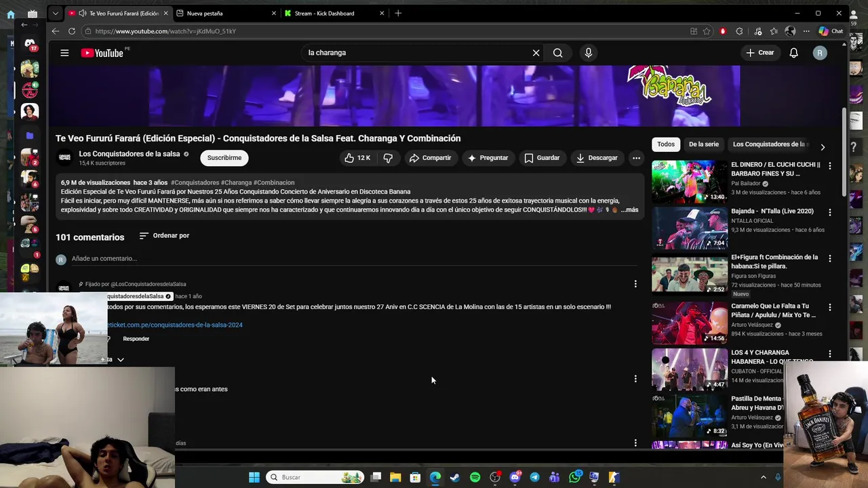Open the Crear menu
868x488 pixels.
point(759,53)
